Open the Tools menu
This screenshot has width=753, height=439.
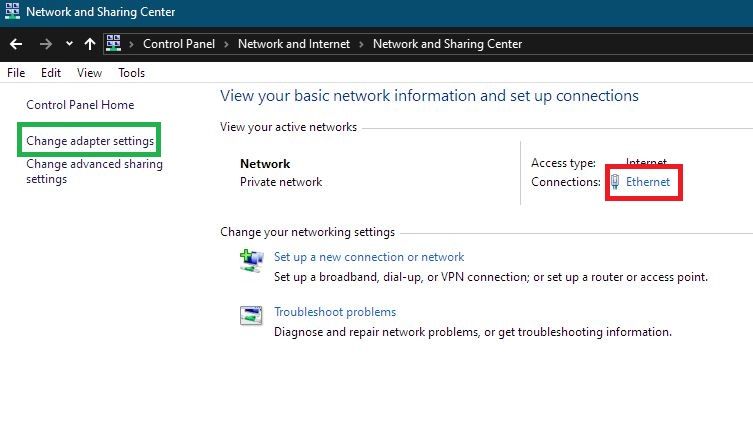(132, 73)
